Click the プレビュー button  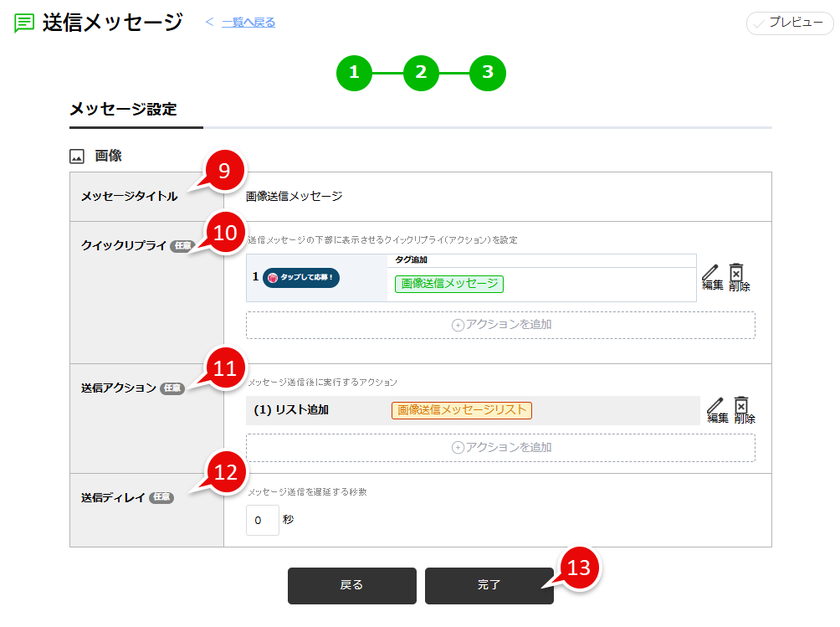point(788,23)
